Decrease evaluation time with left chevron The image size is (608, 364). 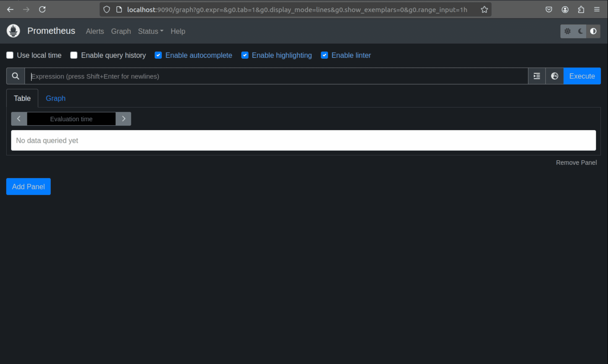tap(19, 119)
